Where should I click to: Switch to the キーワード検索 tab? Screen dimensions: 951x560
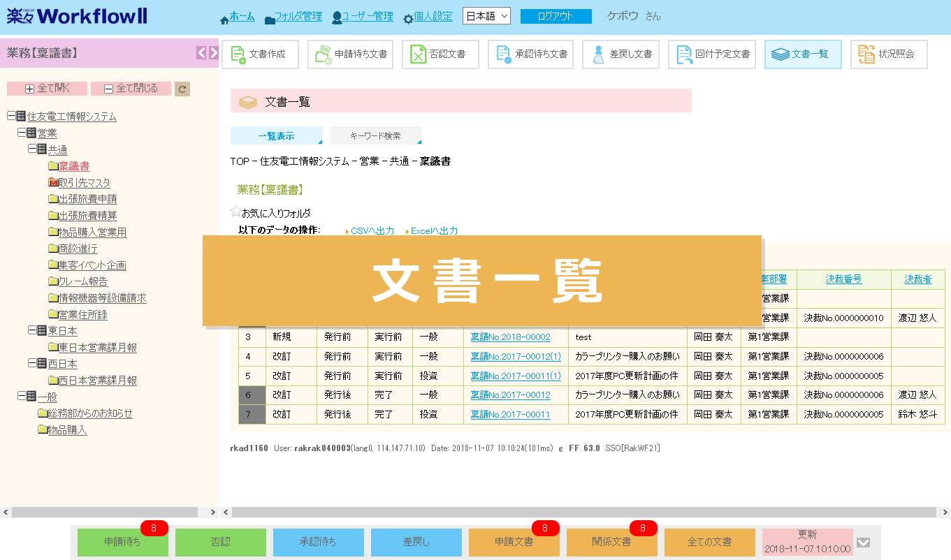375,135
